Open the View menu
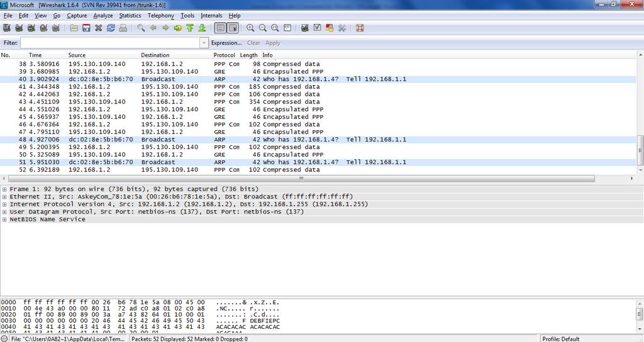644x342 pixels. point(40,16)
